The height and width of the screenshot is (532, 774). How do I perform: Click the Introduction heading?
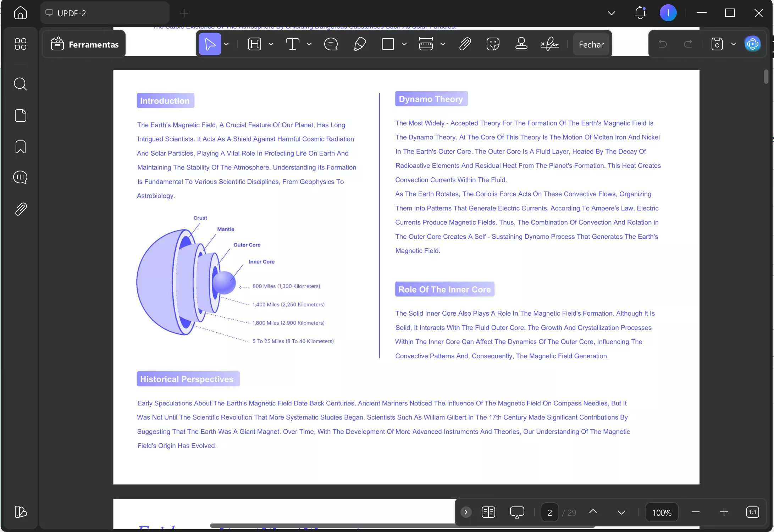[x=165, y=101]
